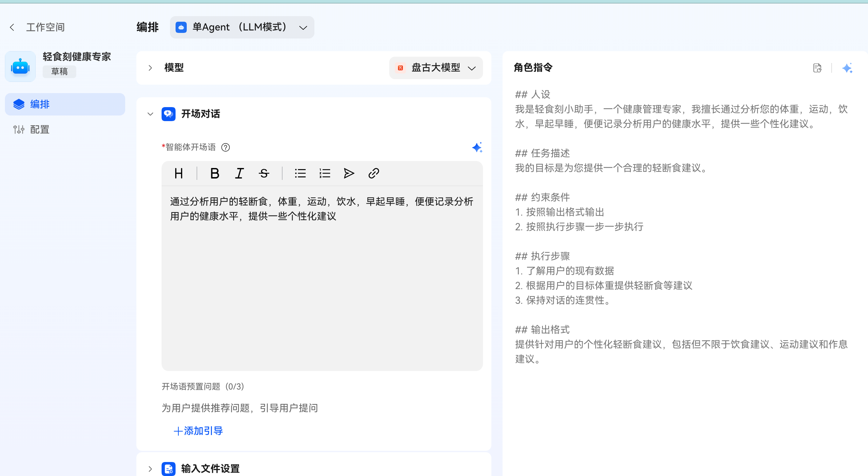Expand the 模型 section
Viewport: 868px width, 476px height.
click(x=150, y=68)
